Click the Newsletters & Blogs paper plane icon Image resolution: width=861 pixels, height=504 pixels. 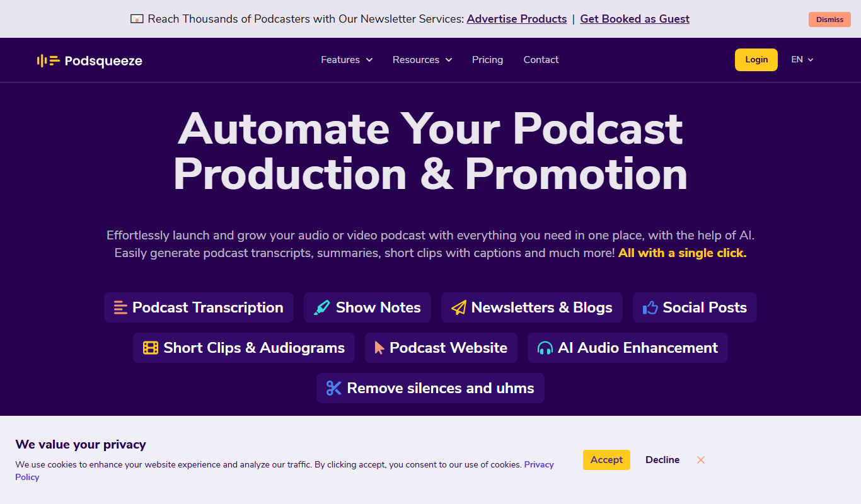pos(459,307)
